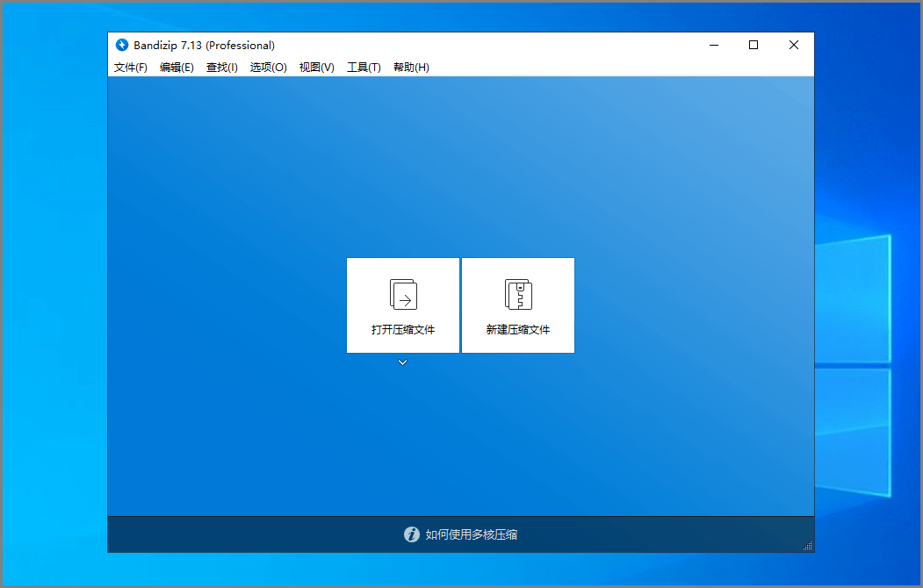The width and height of the screenshot is (923, 588).
Task: Click the Bandizip logo in the title bar
Action: [x=122, y=45]
